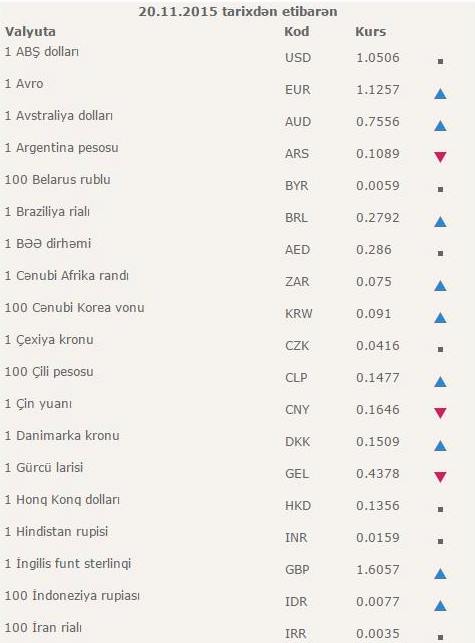Select the GEL currency code

[x=297, y=474]
